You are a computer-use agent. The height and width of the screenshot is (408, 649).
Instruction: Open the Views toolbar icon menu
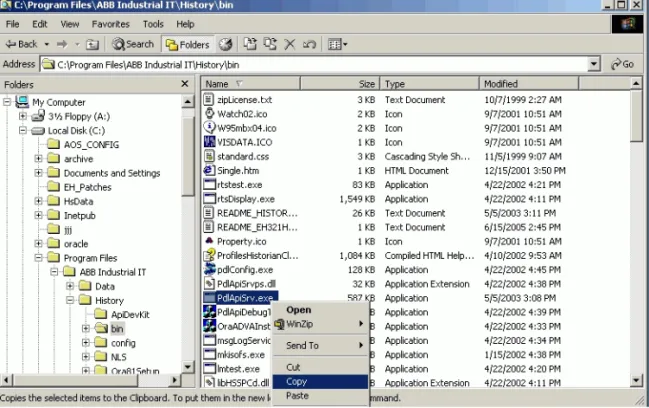pos(337,44)
